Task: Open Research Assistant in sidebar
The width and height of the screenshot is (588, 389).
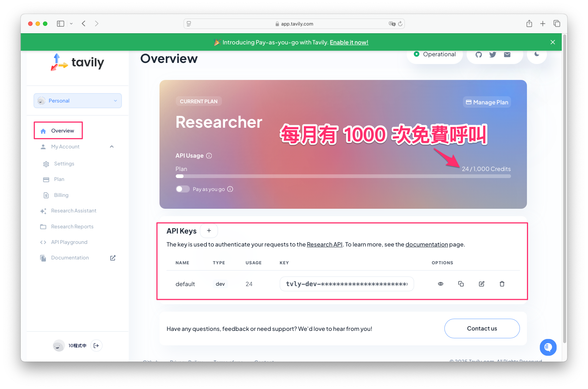Action: pyautogui.click(x=74, y=211)
